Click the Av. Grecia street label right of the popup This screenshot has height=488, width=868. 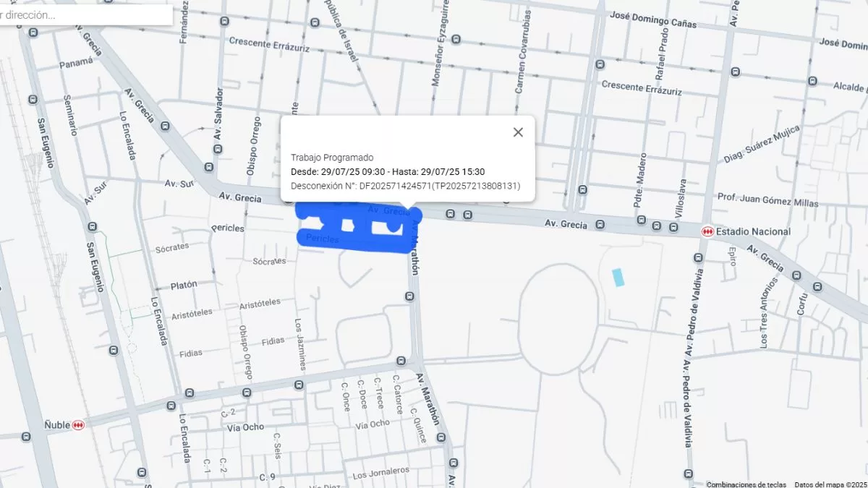coord(566,225)
